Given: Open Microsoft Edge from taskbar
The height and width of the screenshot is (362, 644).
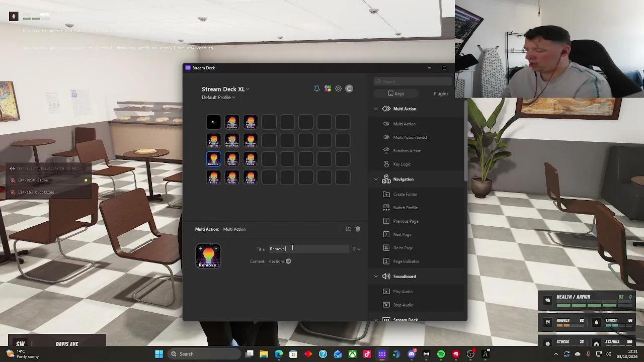Looking at the screenshot, I should pos(279,354).
